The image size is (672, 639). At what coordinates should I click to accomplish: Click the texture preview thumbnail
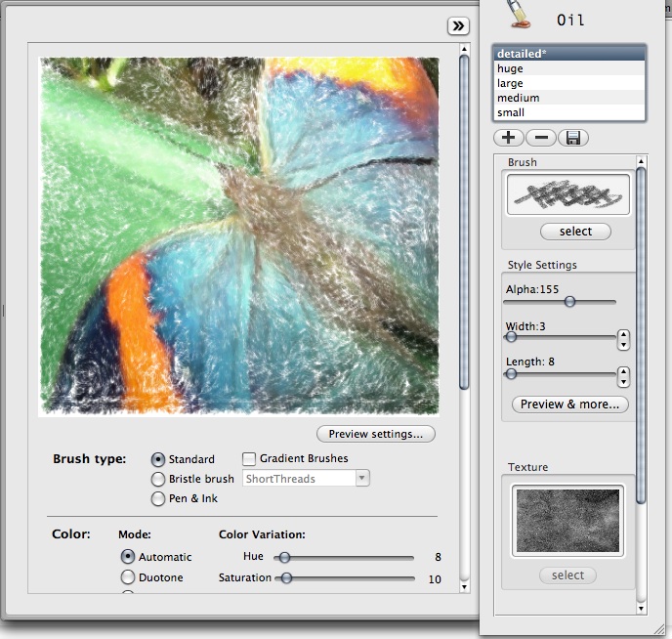point(567,519)
